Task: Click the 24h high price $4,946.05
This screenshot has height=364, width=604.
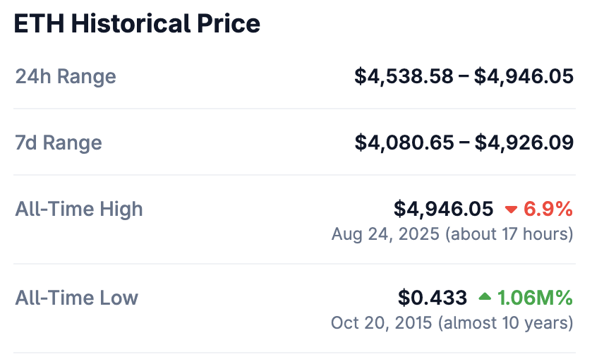Action: click(x=524, y=76)
